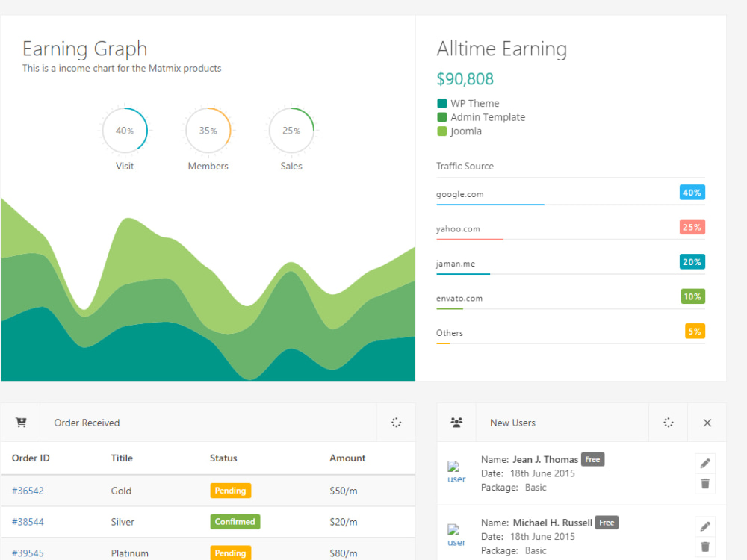This screenshot has width=747, height=560.
Task: Refresh the Order Received panel
Action: pos(396,423)
